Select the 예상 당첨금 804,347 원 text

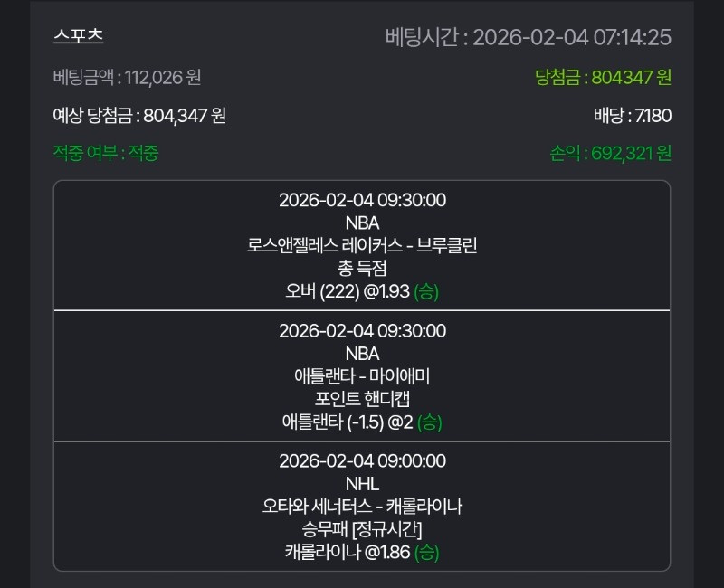click(x=139, y=116)
